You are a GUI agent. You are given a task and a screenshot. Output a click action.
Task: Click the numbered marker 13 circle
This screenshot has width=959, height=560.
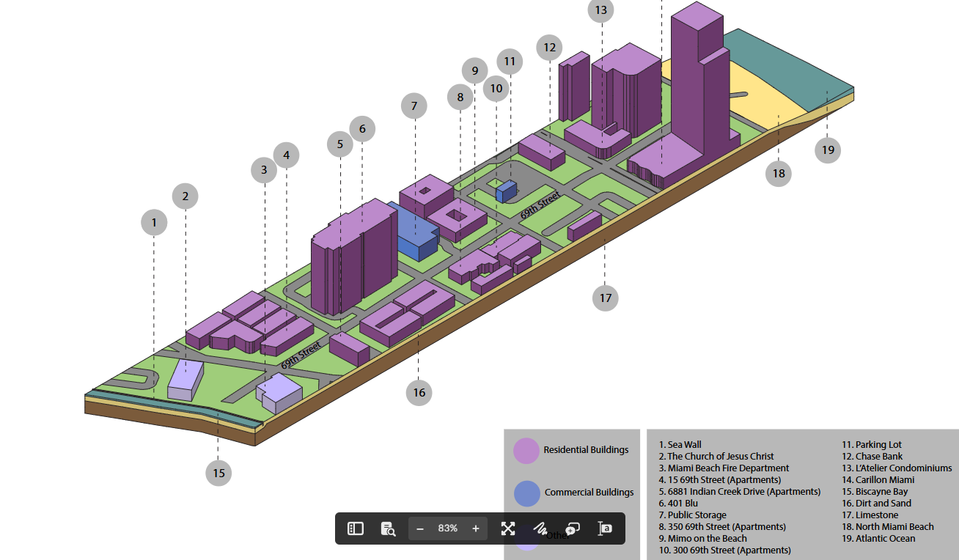point(601,10)
